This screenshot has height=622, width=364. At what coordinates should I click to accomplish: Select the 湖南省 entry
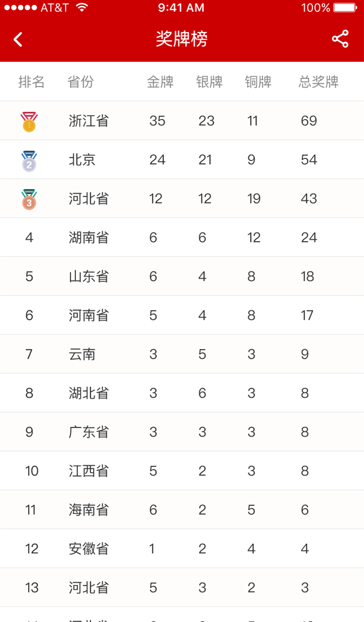(182, 237)
